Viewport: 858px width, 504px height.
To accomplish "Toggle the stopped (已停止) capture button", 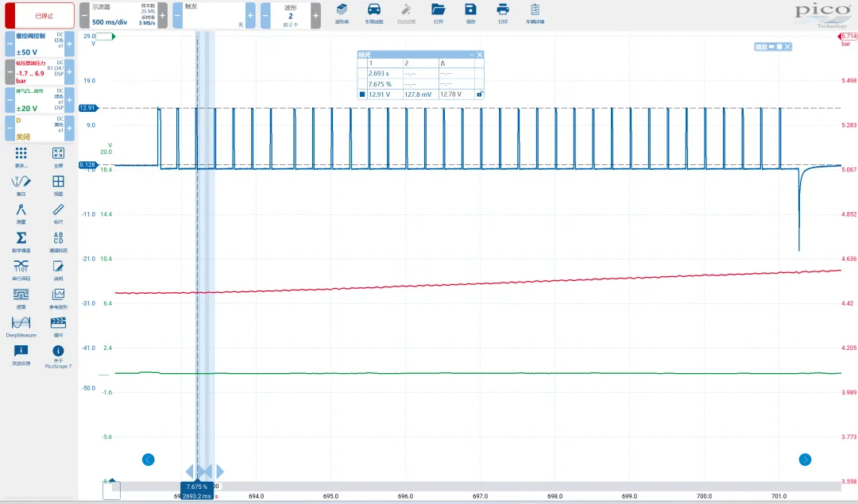I will pyautogui.click(x=38, y=15).
